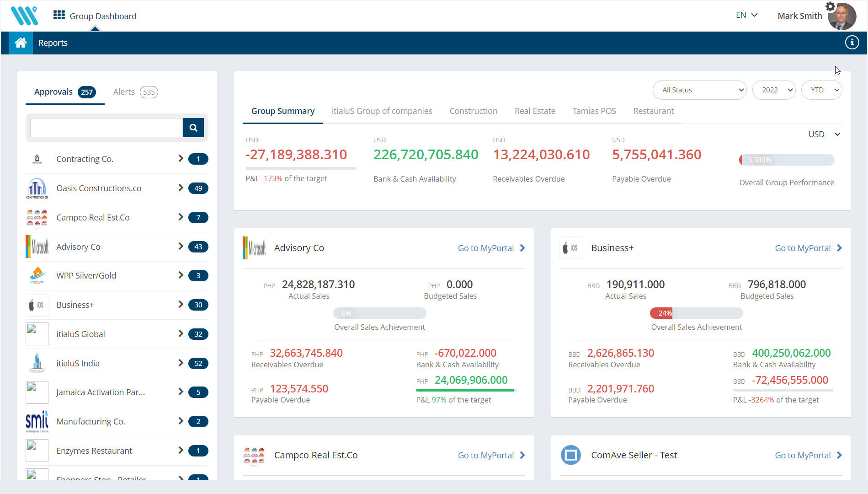Click the Oasis Constructions.co logo icon
Image resolution: width=868 pixels, height=494 pixels.
37,188
